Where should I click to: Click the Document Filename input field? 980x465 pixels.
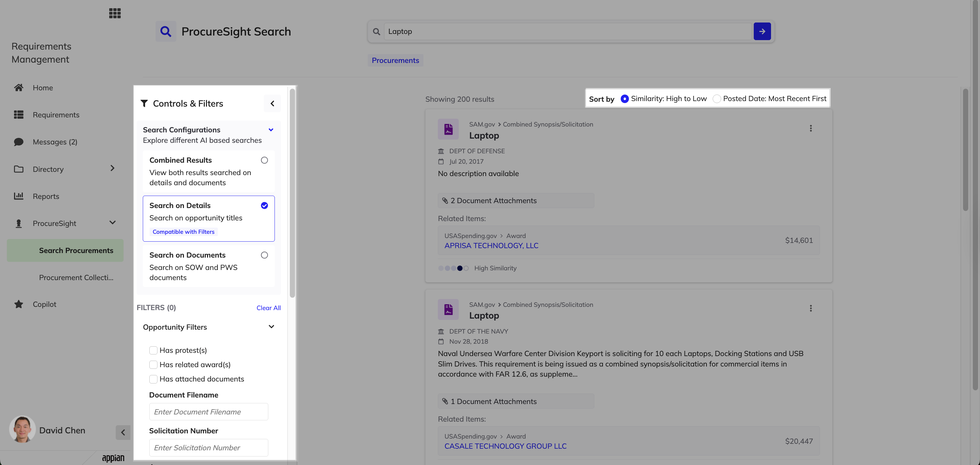coord(208,412)
